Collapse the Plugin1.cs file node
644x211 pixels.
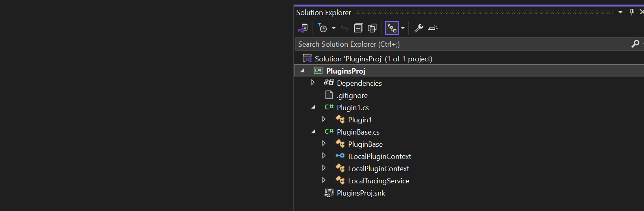pyautogui.click(x=313, y=107)
